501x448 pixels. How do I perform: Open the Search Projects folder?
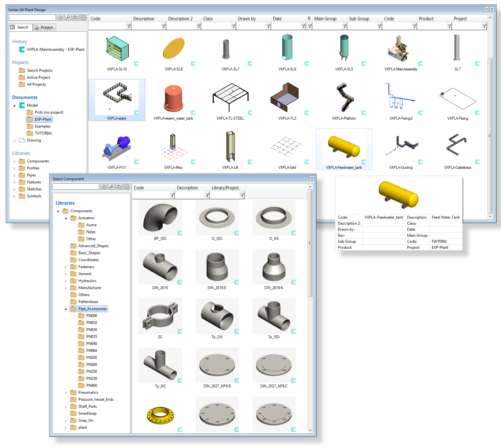pyautogui.click(x=36, y=70)
